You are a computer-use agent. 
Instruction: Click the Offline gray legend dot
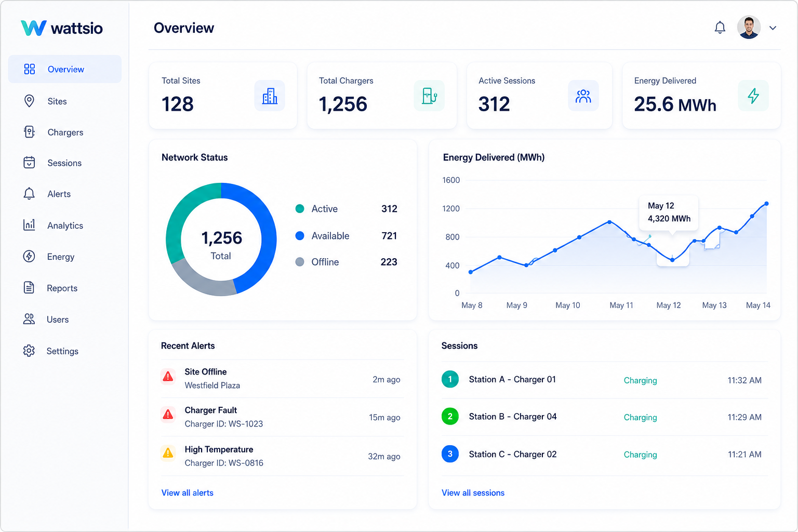(x=300, y=262)
